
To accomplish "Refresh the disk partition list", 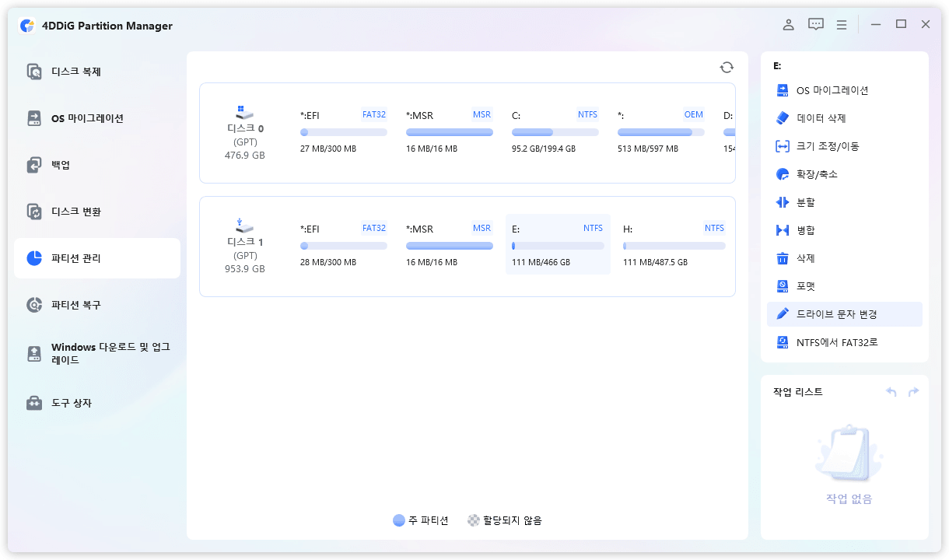I will click(x=727, y=67).
